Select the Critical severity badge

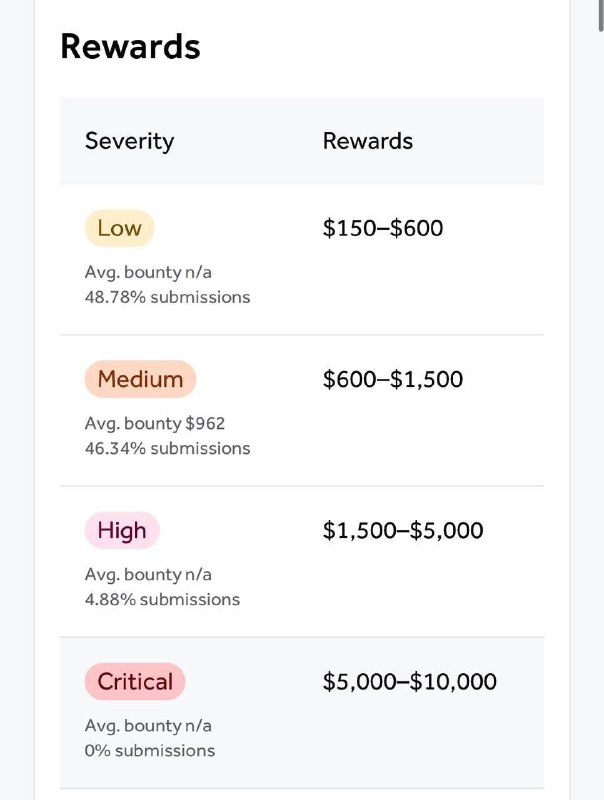135,681
